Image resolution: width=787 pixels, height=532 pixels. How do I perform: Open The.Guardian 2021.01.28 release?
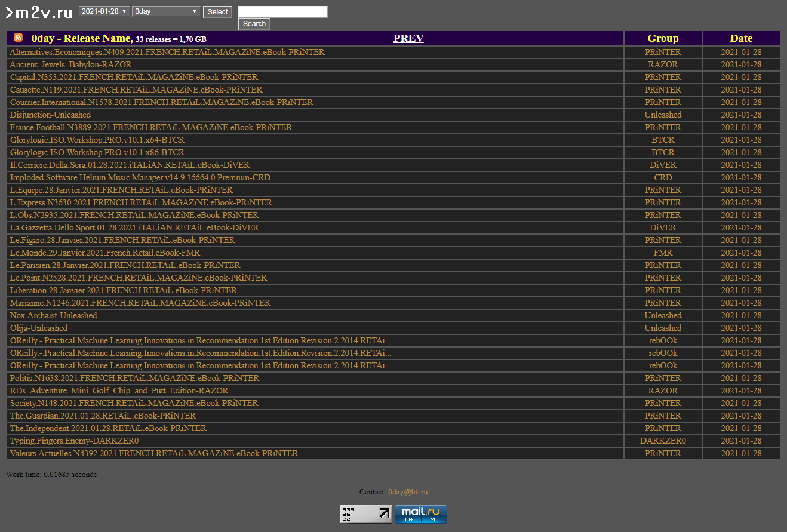(x=103, y=416)
